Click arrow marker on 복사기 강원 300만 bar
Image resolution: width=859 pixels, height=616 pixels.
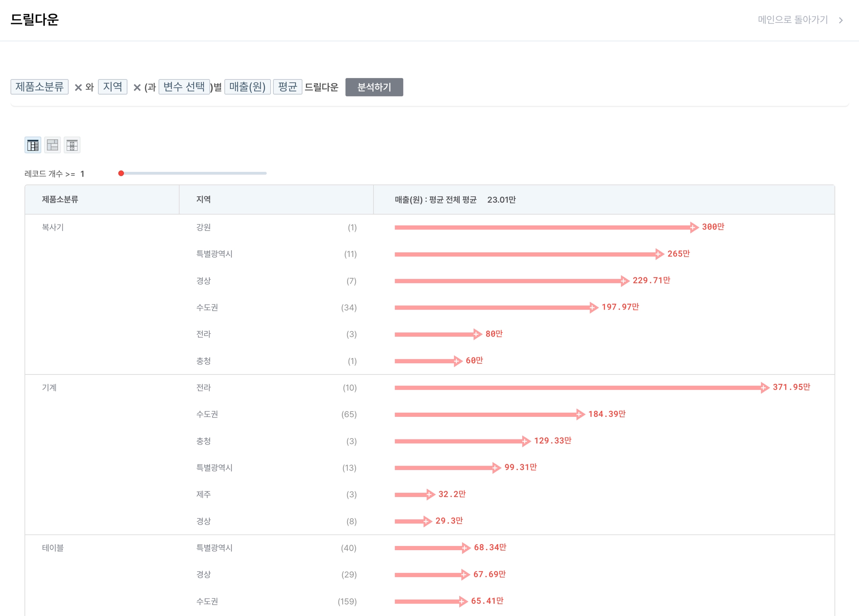pyautogui.click(x=693, y=227)
